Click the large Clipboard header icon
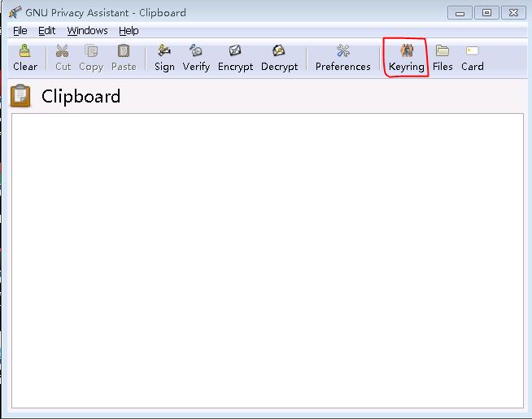 pyautogui.click(x=20, y=96)
